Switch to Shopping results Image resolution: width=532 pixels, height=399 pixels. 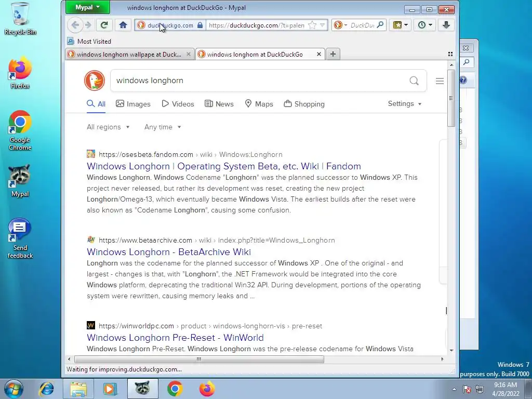(304, 104)
